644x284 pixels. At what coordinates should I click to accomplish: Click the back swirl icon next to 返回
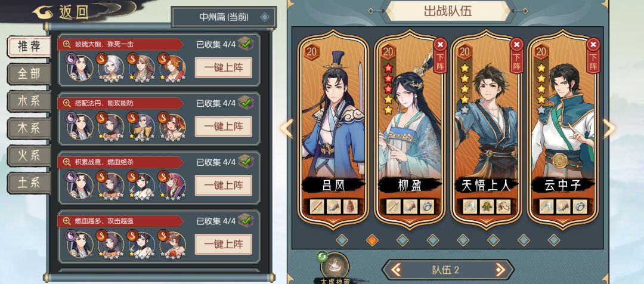point(43,13)
